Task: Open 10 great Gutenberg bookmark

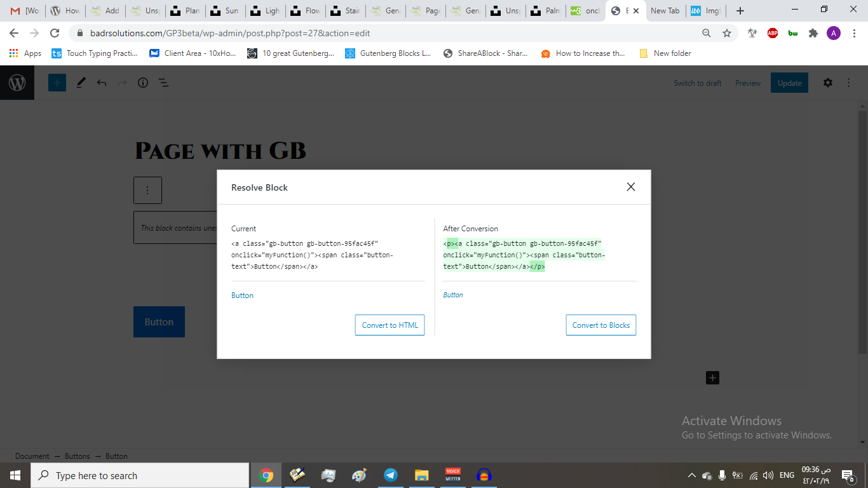Action: (x=291, y=53)
